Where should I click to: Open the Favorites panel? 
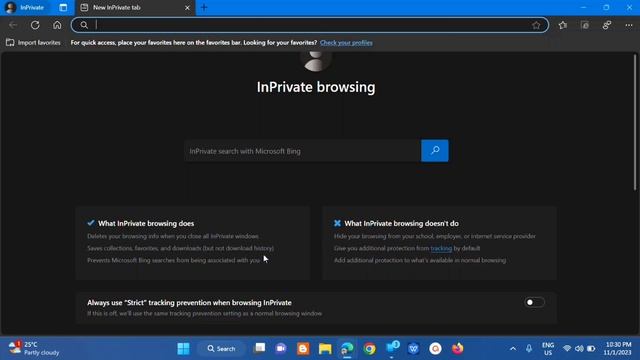563,25
